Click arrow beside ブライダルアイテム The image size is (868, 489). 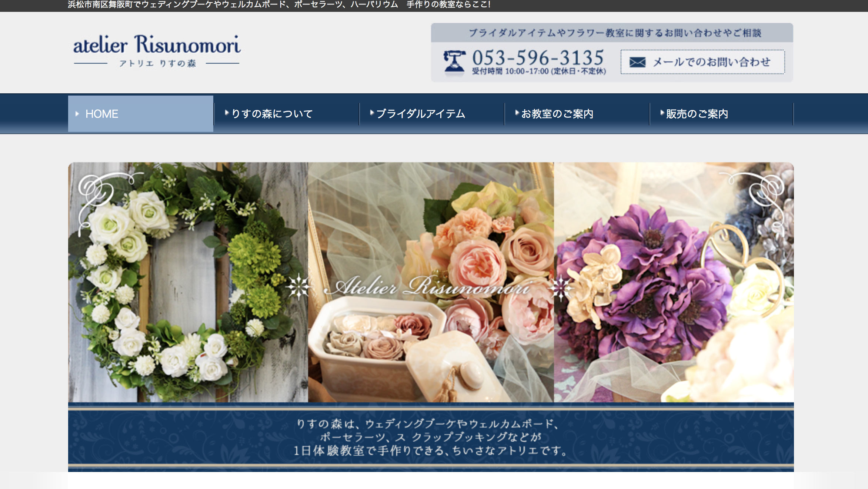372,113
